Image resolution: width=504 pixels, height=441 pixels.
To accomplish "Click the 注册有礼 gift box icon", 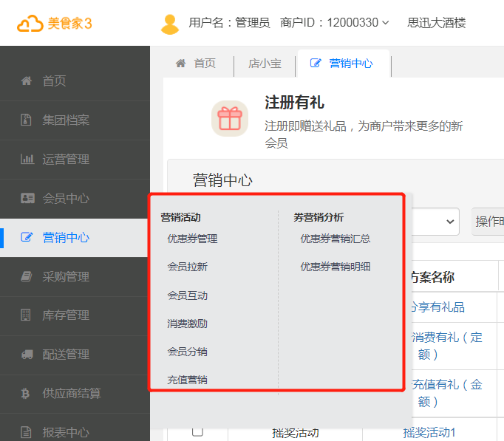I will 230,119.
